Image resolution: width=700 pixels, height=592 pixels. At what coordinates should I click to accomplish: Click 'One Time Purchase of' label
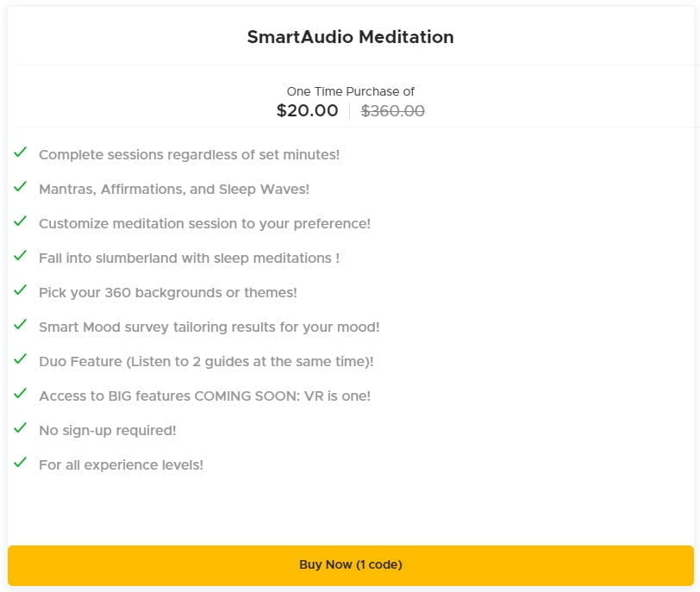350,91
